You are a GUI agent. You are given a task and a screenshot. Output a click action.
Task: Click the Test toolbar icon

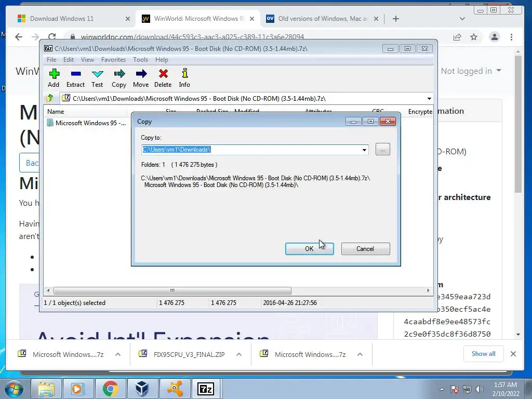[x=97, y=78]
